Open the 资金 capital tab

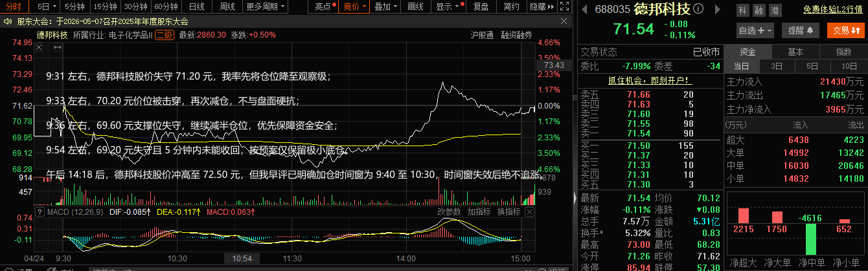point(748,52)
